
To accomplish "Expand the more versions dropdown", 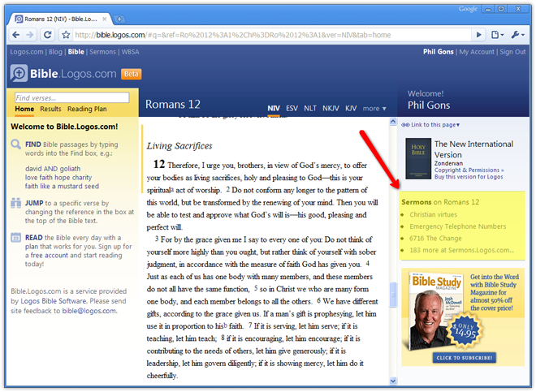I will pos(374,108).
